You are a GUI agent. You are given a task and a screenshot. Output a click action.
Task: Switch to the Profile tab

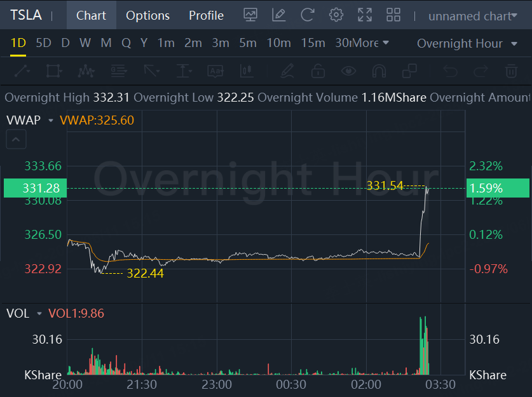(207, 15)
